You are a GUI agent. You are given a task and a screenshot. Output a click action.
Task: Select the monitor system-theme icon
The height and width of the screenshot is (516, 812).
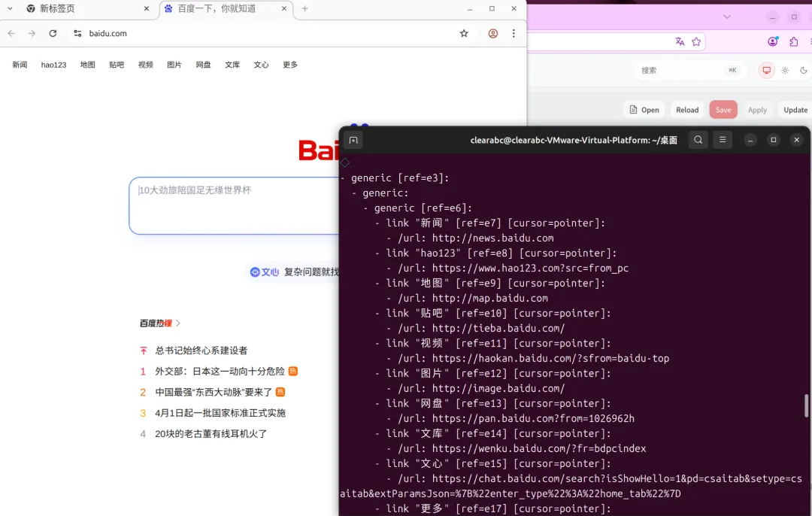766,71
